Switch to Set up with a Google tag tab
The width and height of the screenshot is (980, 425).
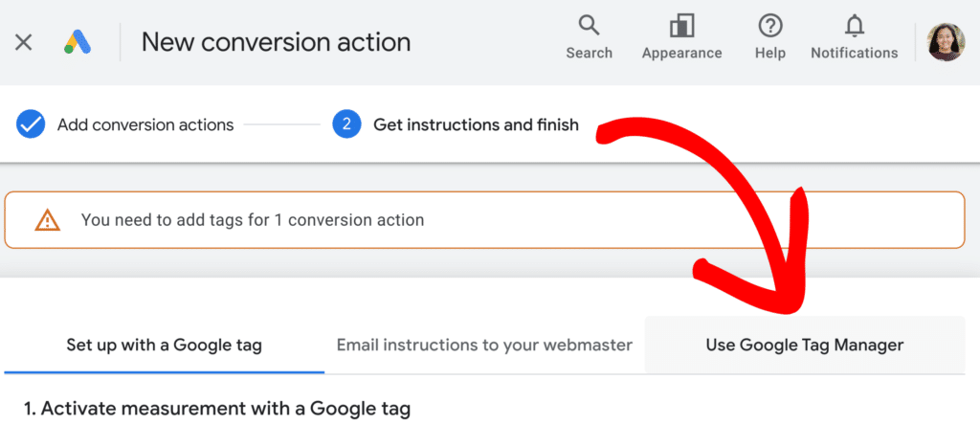[x=164, y=345]
